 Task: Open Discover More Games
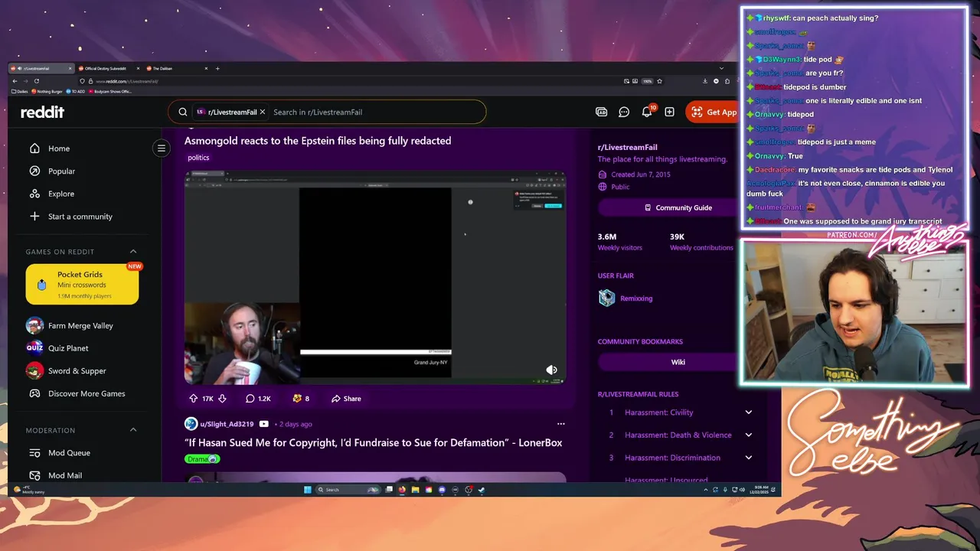(85, 393)
